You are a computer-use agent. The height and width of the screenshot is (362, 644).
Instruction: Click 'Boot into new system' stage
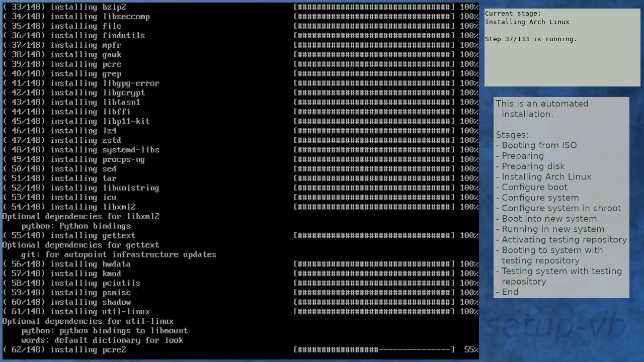pos(549,219)
